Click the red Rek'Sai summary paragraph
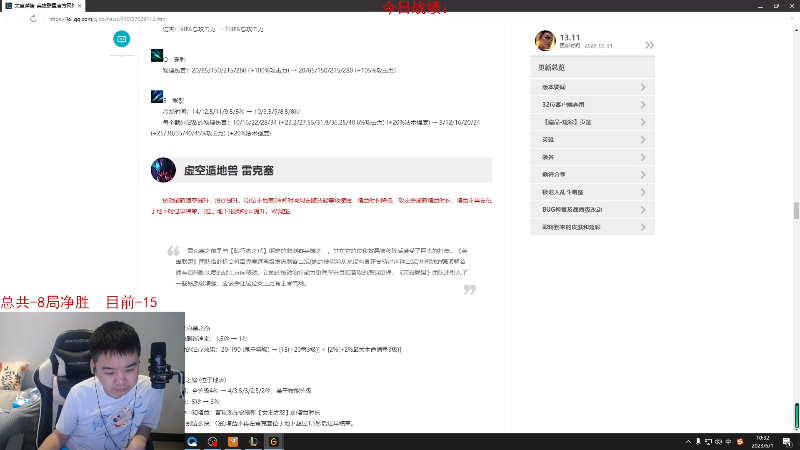This screenshot has width=800, height=450. [x=322, y=206]
